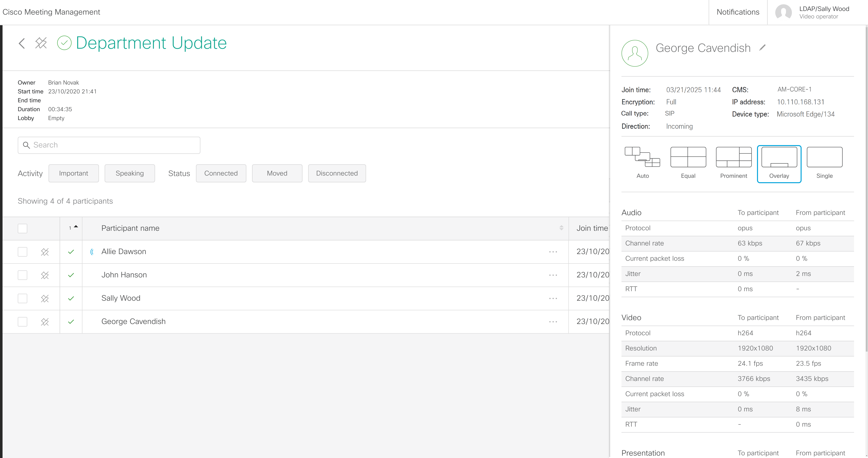Click connected checkmark for Allie Dawson
Viewport: 868px width, 458px height.
click(71, 252)
